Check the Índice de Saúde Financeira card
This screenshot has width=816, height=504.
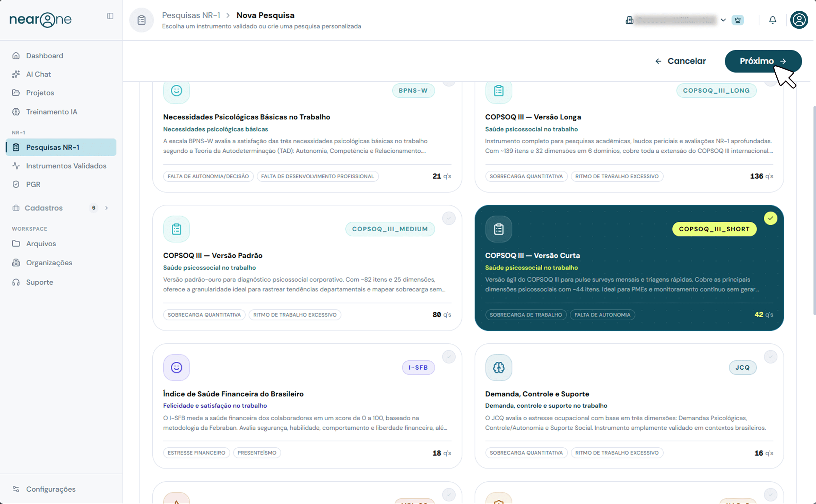click(449, 356)
